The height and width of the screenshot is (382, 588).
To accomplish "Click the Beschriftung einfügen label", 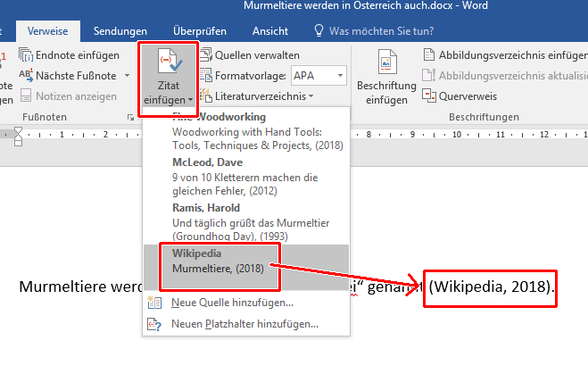I will pyautogui.click(x=386, y=93).
